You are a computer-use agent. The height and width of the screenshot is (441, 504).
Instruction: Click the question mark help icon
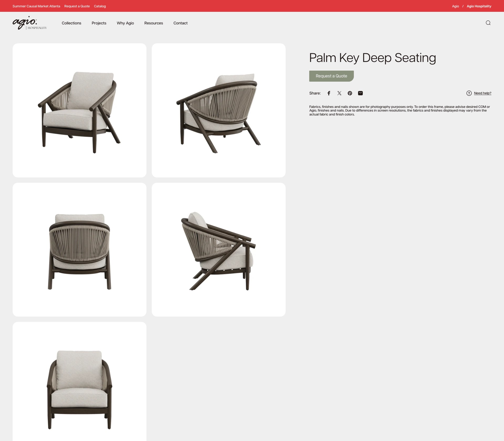469,93
